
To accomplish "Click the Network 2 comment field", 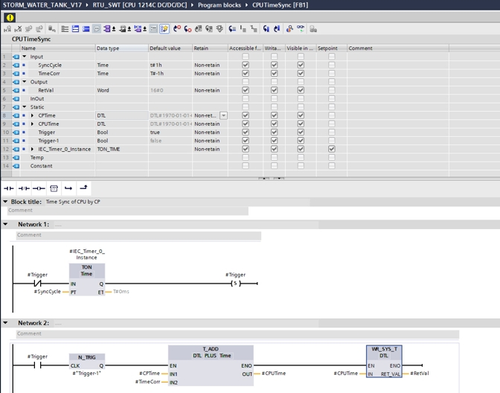I will [x=237, y=334].
